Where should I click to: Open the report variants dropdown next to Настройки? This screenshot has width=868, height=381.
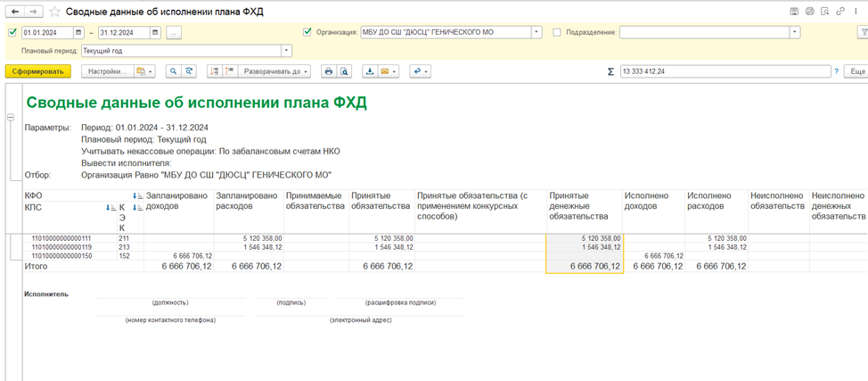(145, 71)
